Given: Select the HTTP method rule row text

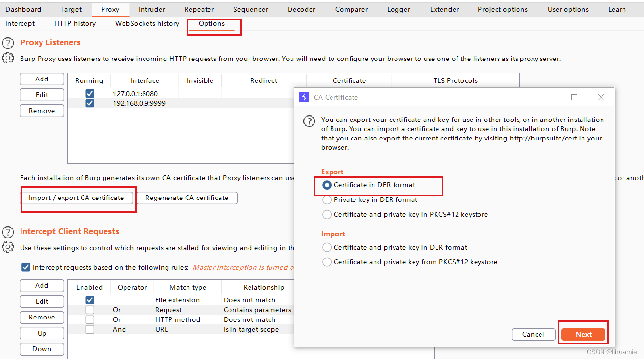Looking at the screenshot, I should point(178,319).
